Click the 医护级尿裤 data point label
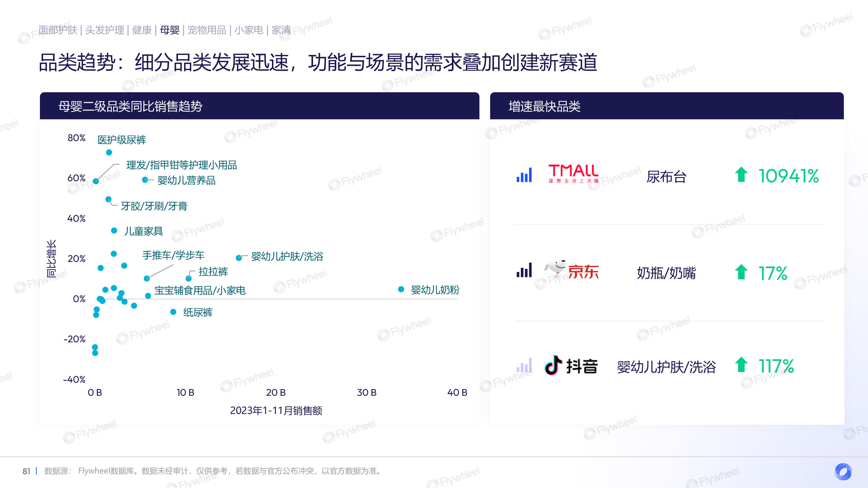 [122, 140]
